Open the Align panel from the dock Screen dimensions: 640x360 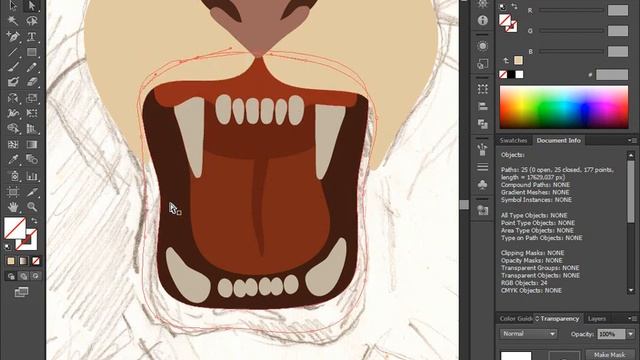[x=482, y=107]
